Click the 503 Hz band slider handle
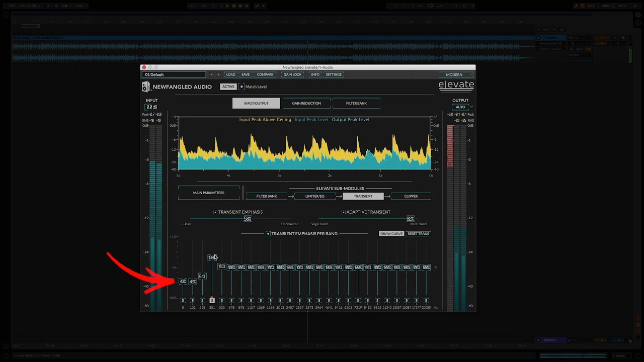The height and width of the screenshot is (362, 644). click(222, 266)
